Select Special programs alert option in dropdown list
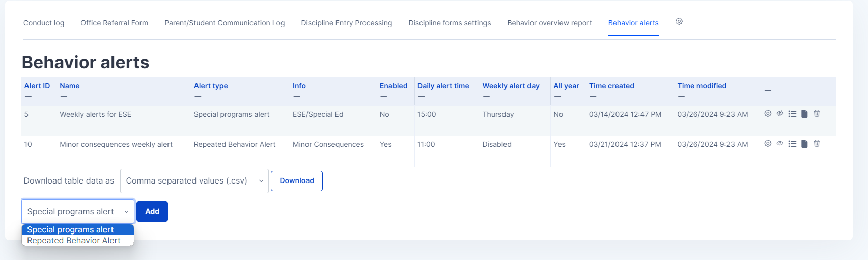868x260 pixels. coord(70,230)
